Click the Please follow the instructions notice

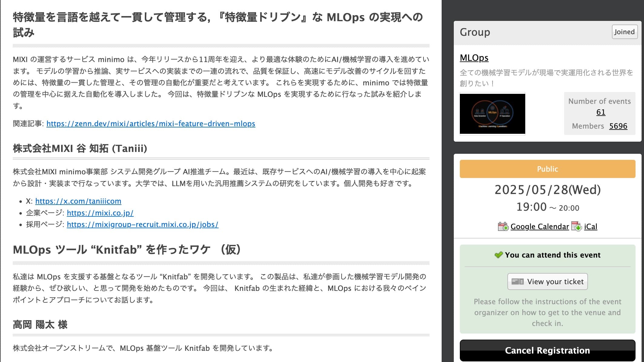(547, 312)
